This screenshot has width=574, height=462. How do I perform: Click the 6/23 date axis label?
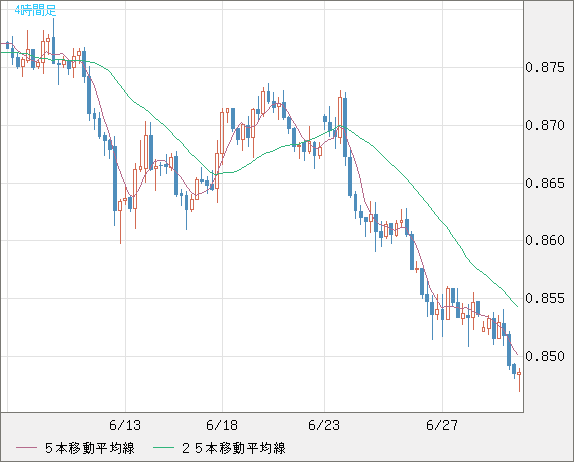324,425
